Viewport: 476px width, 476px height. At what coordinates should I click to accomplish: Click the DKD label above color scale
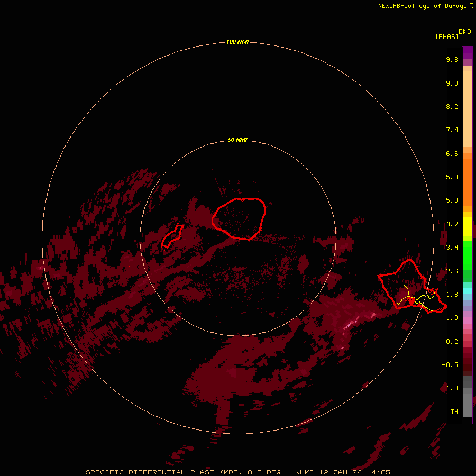pos(465,31)
